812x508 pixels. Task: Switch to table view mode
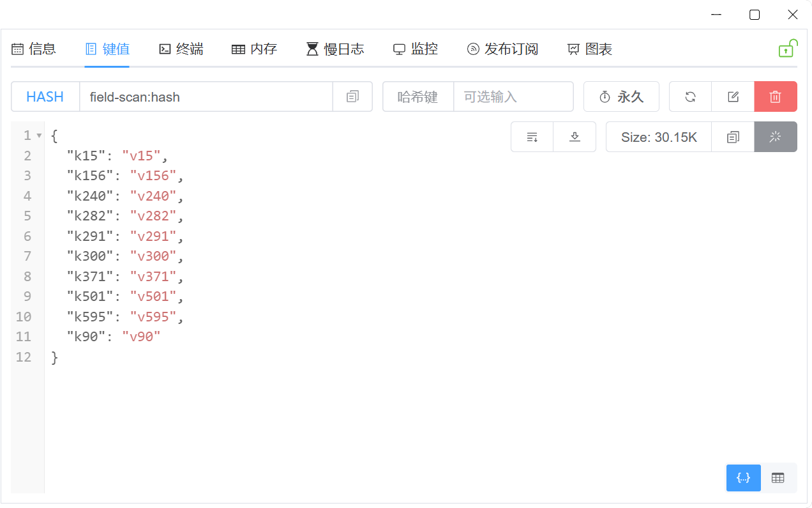point(778,478)
